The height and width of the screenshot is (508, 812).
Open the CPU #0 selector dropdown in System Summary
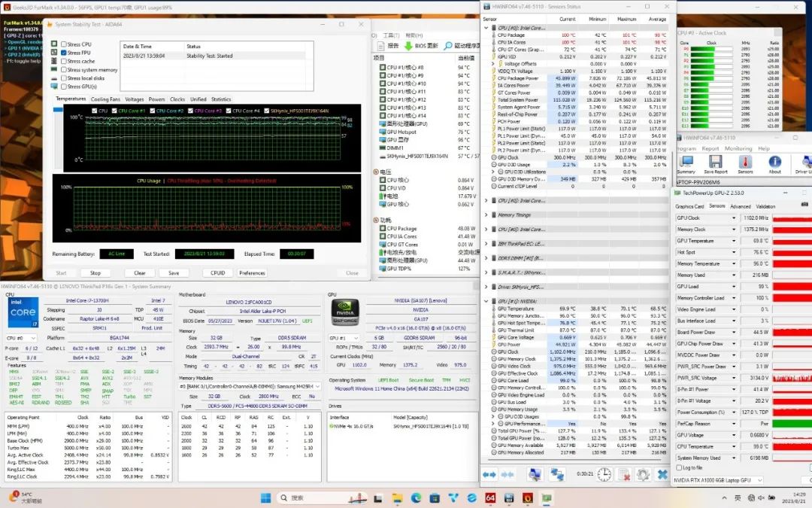click(21, 338)
